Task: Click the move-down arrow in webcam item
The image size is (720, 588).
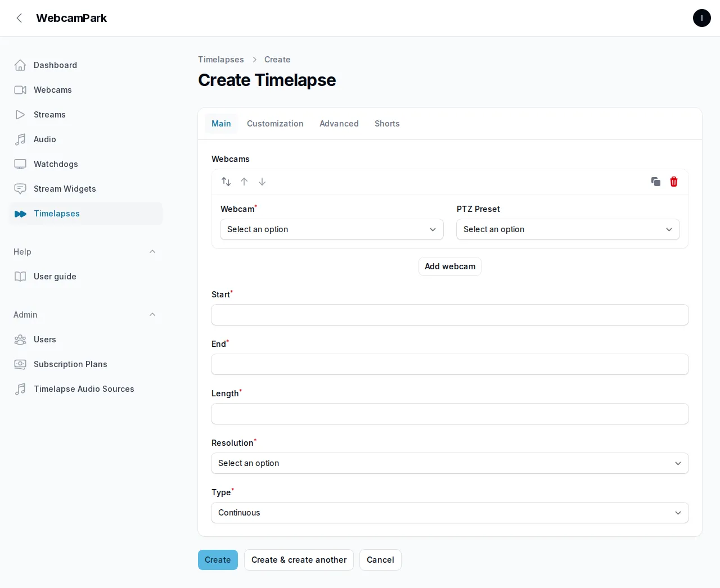Action: (x=262, y=182)
